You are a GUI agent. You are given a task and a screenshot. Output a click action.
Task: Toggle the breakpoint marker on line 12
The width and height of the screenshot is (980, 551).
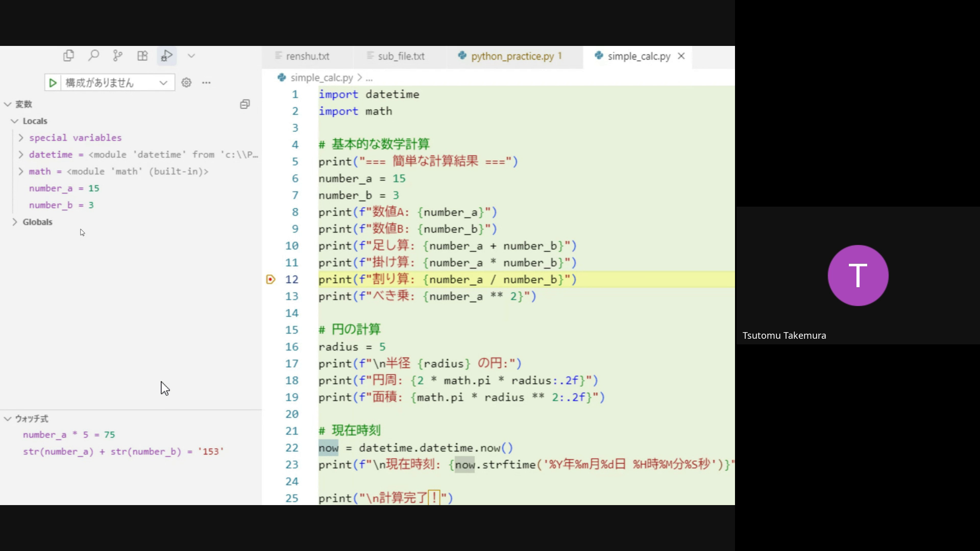click(271, 280)
